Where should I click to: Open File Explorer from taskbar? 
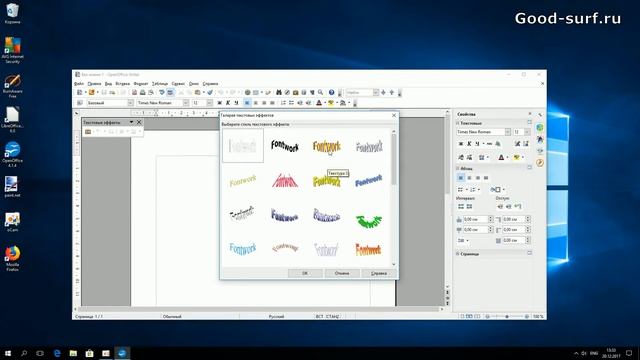click(x=73, y=353)
